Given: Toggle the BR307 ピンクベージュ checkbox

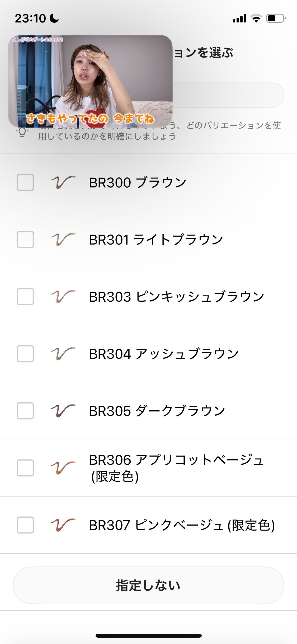Looking at the screenshot, I should tap(25, 525).
